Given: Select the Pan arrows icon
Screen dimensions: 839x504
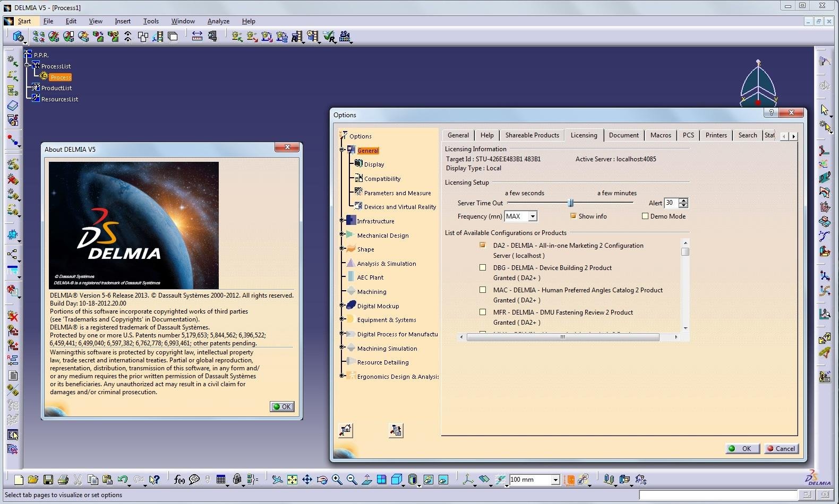Looking at the screenshot, I should coord(307,480).
